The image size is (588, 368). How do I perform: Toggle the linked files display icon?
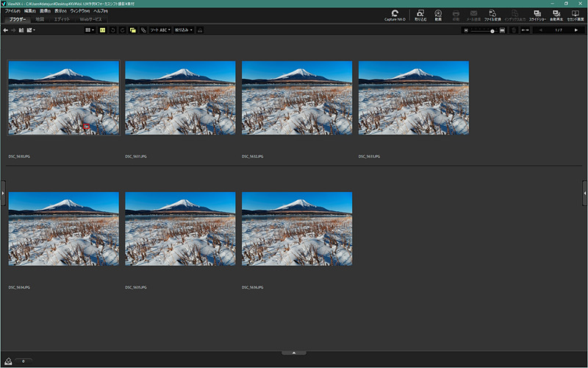point(143,30)
